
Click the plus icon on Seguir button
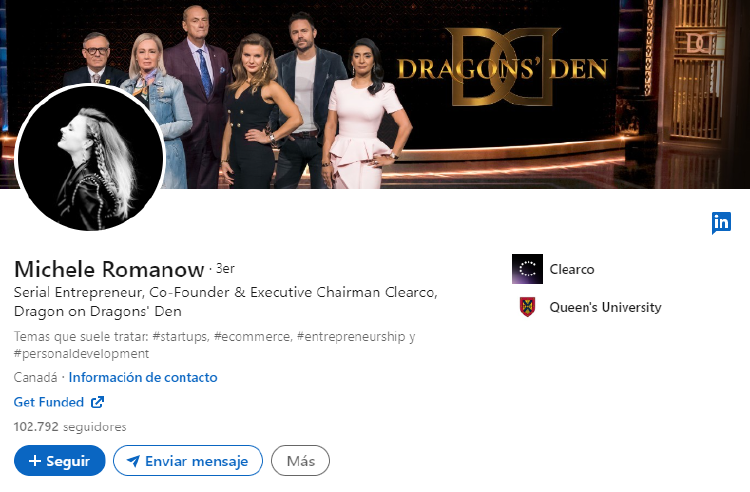tap(35, 460)
